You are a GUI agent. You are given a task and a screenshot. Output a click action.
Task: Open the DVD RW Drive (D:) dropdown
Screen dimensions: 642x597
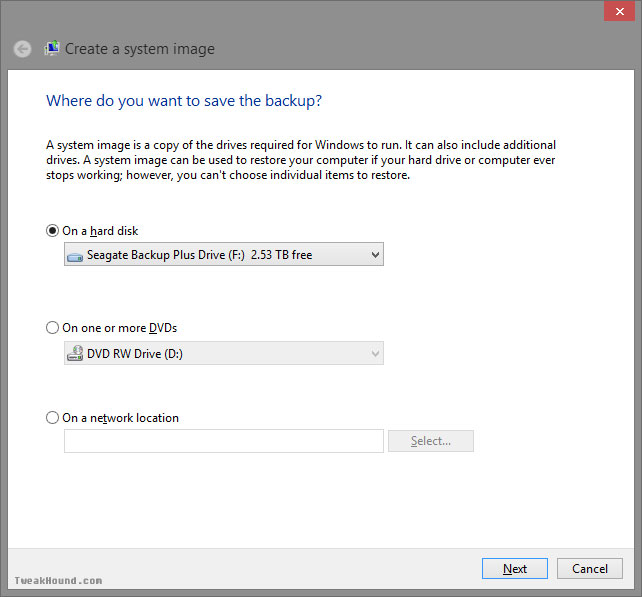coord(224,353)
